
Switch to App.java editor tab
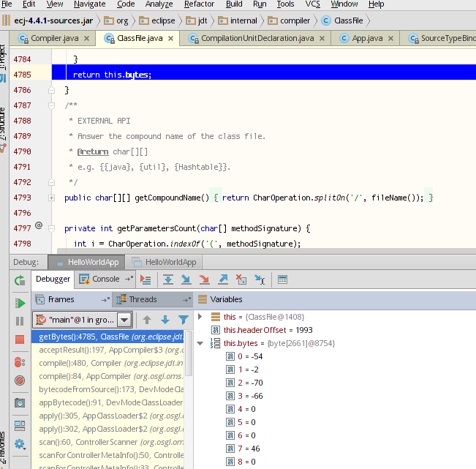click(367, 38)
